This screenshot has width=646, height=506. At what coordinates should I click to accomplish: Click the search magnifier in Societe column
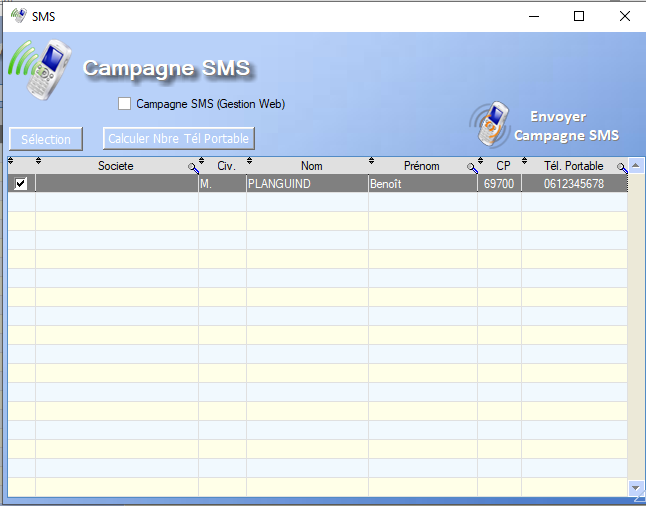click(192, 168)
